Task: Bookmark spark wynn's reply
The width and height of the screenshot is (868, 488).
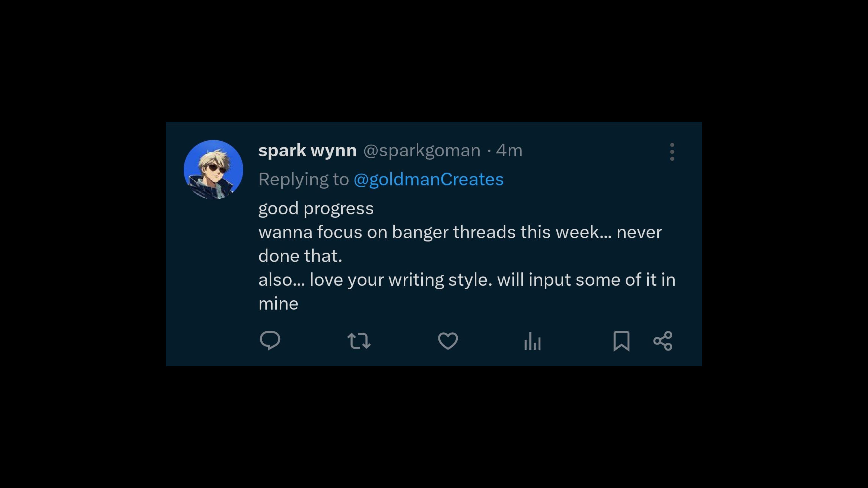Action: pos(621,341)
